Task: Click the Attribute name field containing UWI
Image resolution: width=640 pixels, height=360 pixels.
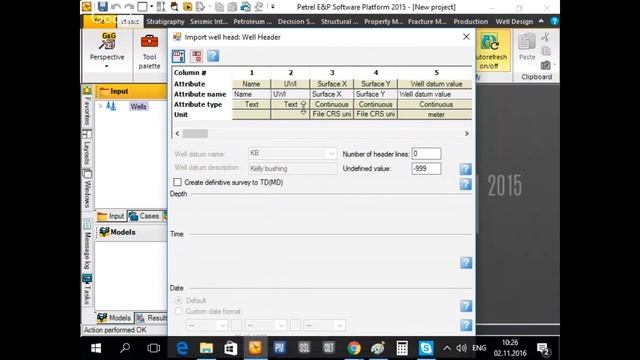Action: coord(290,94)
